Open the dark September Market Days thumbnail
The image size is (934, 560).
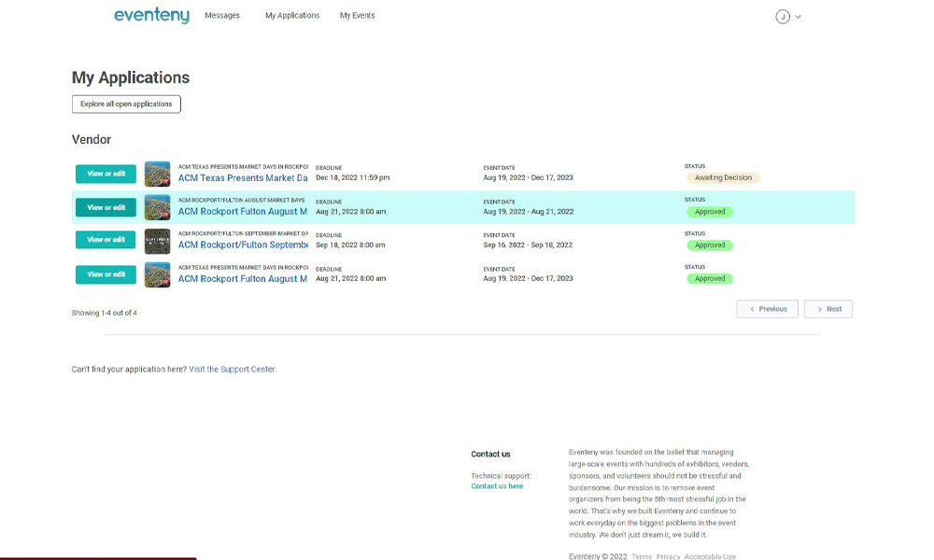tap(157, 241)
